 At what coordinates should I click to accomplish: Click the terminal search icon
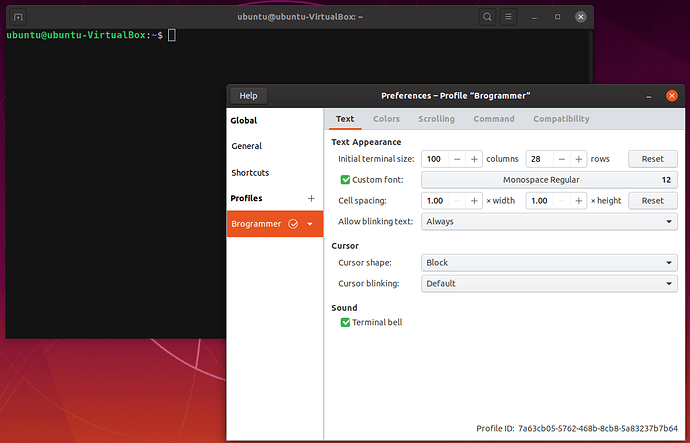[487, 17]
